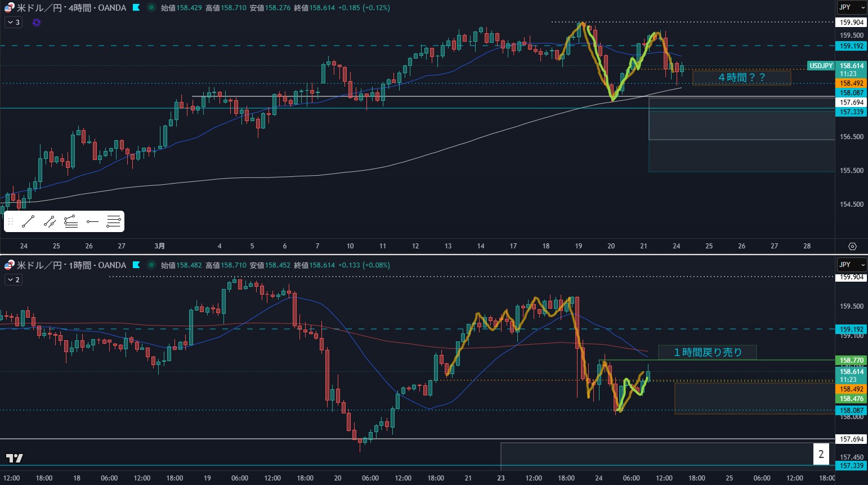Image resolution: width=868 pixels, height=485 pixels.
Task: Click the TradingView logo in lower chart
Action: pos(14,458)
